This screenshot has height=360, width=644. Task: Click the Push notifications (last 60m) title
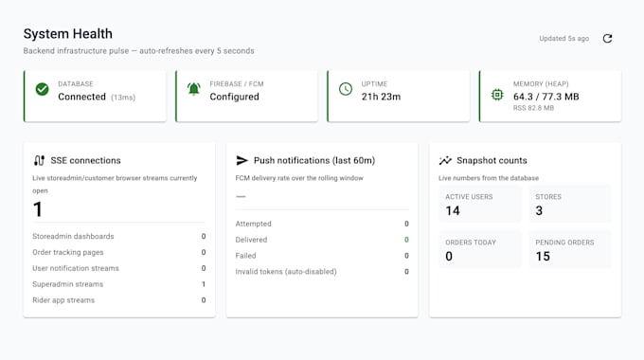click(314, 160)
